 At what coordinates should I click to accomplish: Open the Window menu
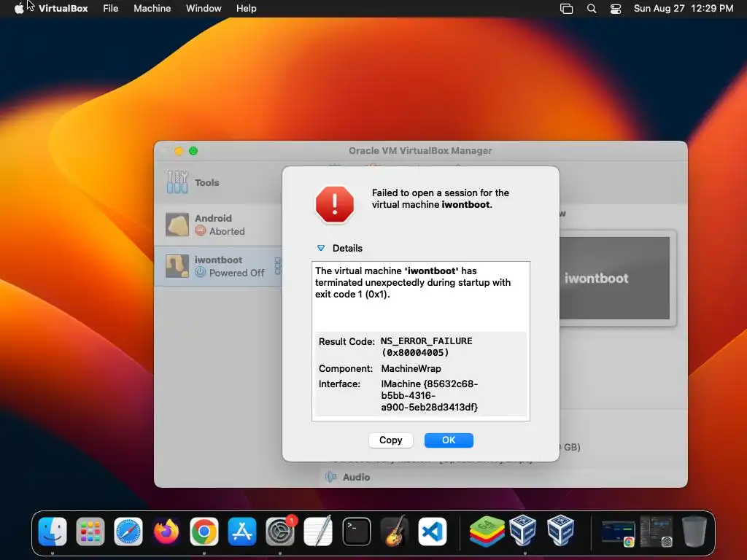click(x=204, y=8)
